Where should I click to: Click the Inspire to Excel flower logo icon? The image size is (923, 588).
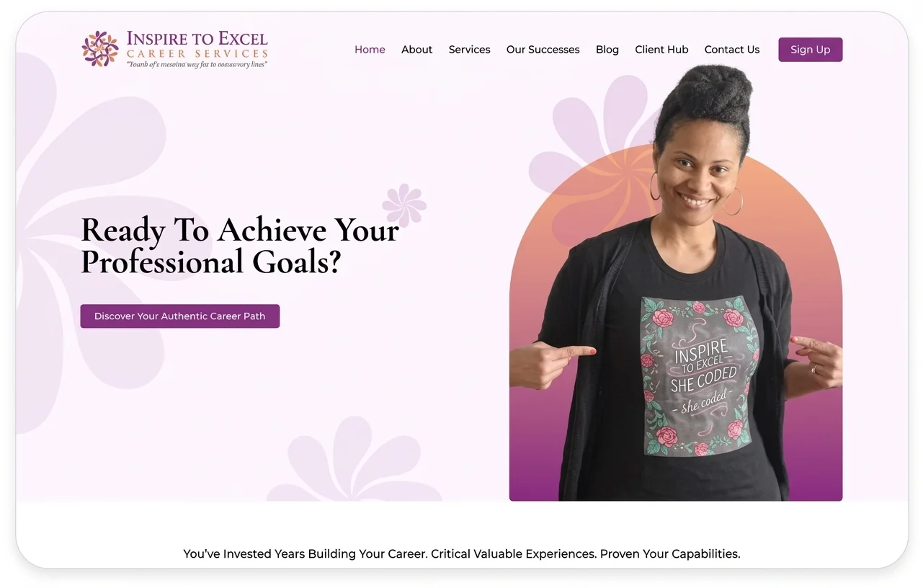tap(100, 49)
